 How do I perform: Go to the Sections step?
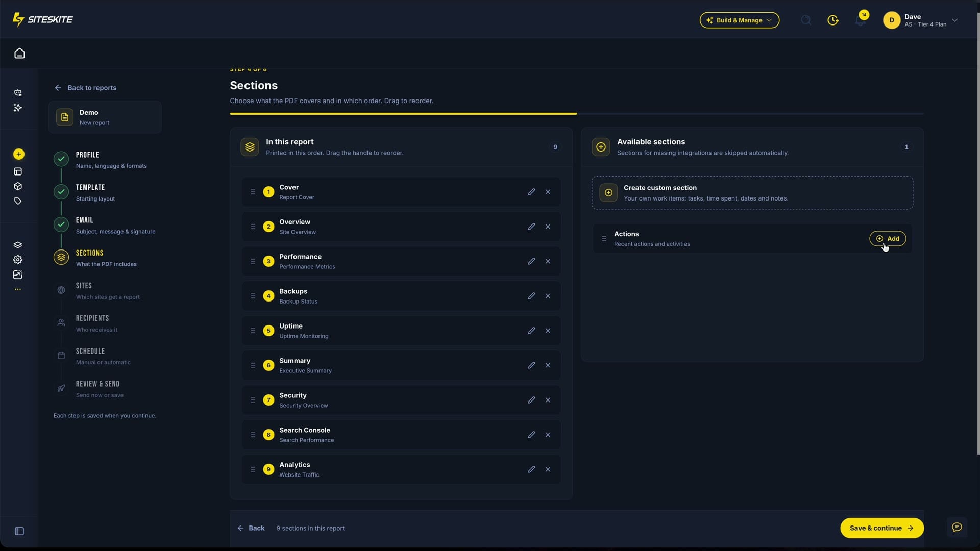click(x=105, y=258)
